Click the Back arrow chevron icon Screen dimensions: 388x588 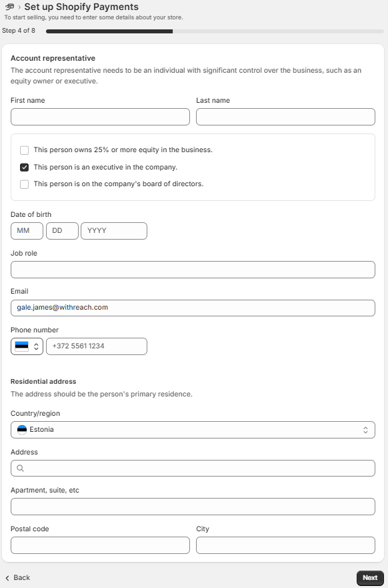(x=7, y=578)
